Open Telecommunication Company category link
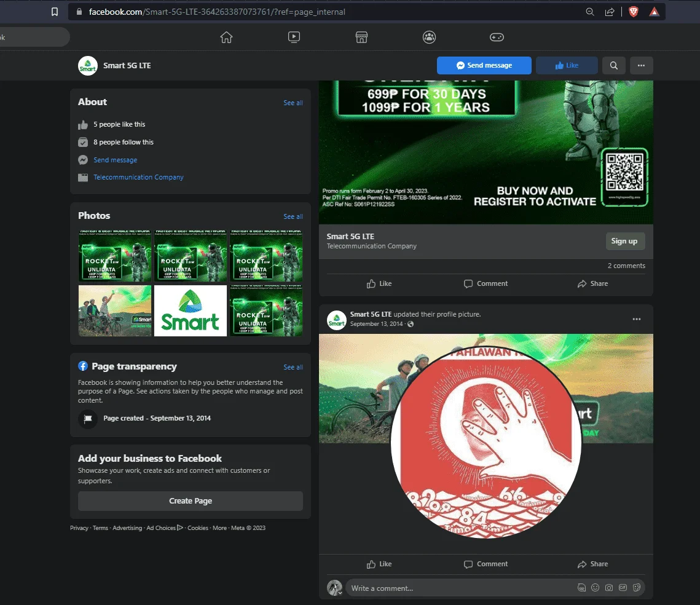 138,177
